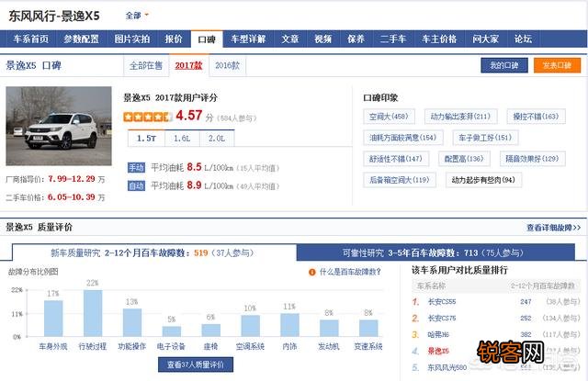This screenshot has width=588, height=381.
Task: Click 舒适性不错(147) tag
Action: [x=396, y=159]
